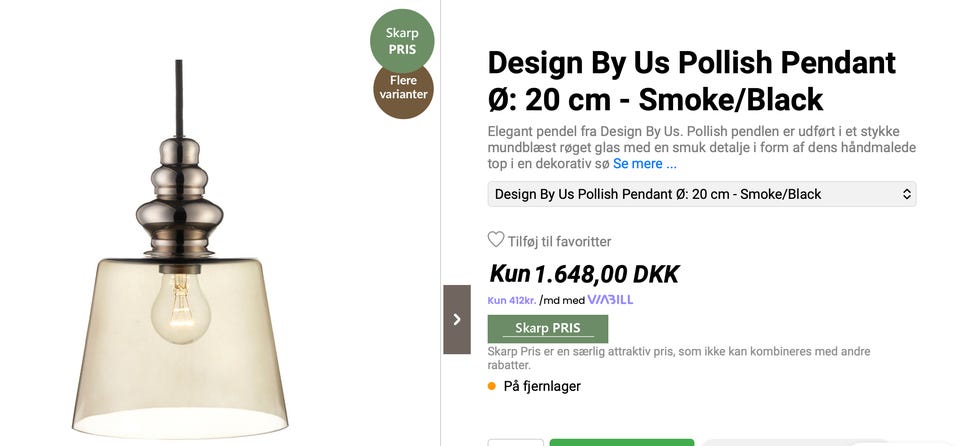This screenshot has width=960, height=446.
Task: Click the ViaBill logo
Action: [x=610, y=300]
